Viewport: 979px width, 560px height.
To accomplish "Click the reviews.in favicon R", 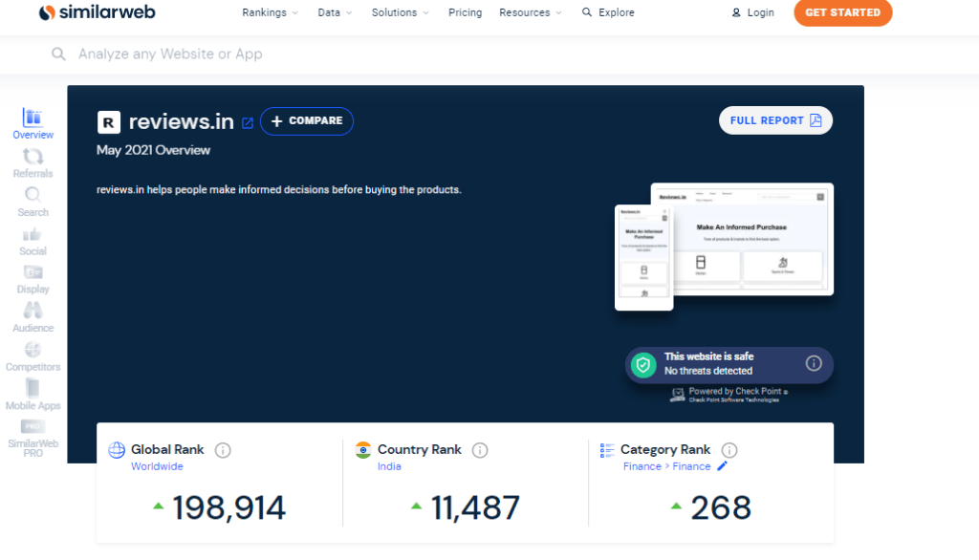I will coord(109,122).
